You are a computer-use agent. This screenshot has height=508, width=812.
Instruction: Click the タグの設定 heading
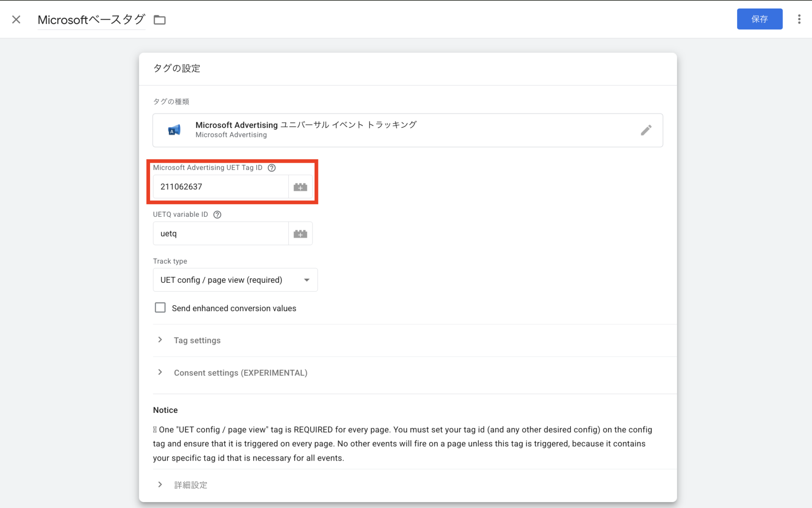click(177, 68)
